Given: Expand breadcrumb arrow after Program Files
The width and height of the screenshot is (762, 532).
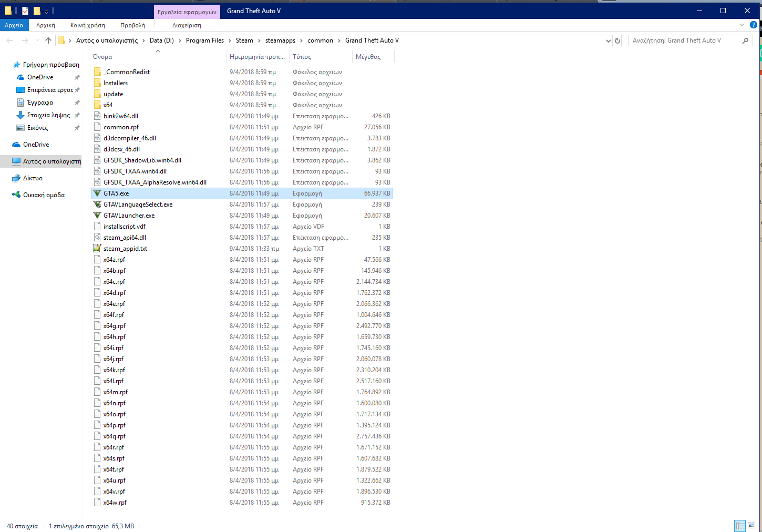Looking at the screenshot, I should click(230, 40).
